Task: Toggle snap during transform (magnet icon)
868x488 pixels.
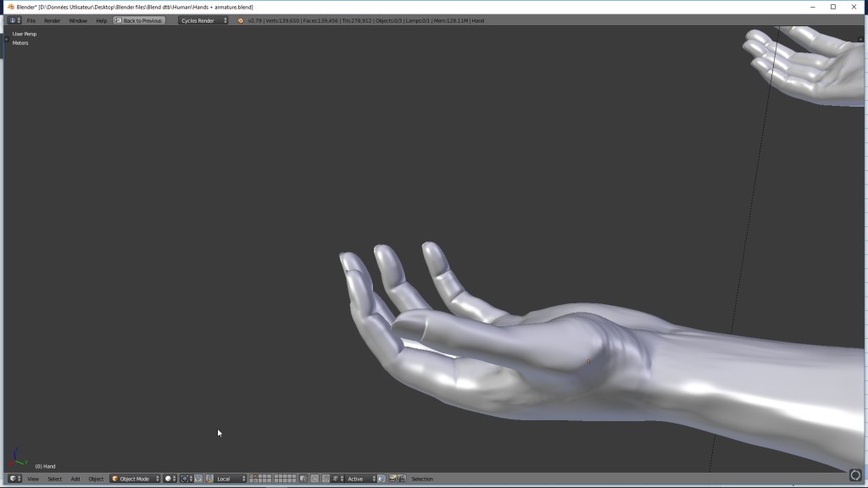Action: pyautogui.click(x=325, y=479)
